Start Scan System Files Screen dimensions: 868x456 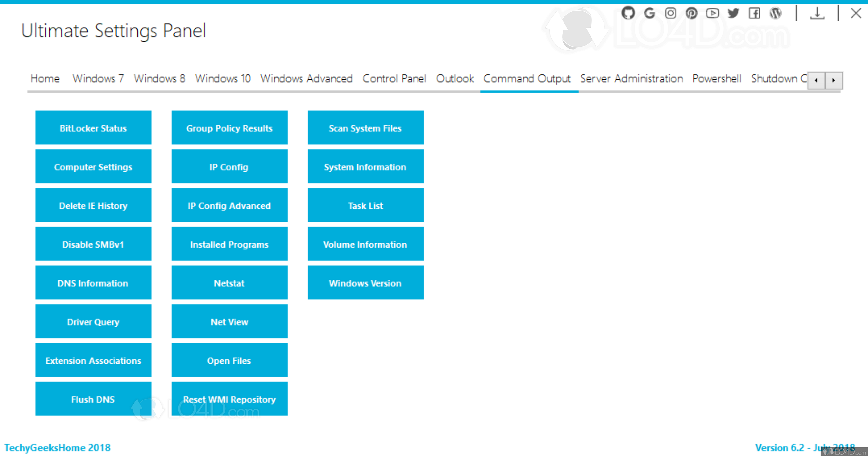(365, 128)
